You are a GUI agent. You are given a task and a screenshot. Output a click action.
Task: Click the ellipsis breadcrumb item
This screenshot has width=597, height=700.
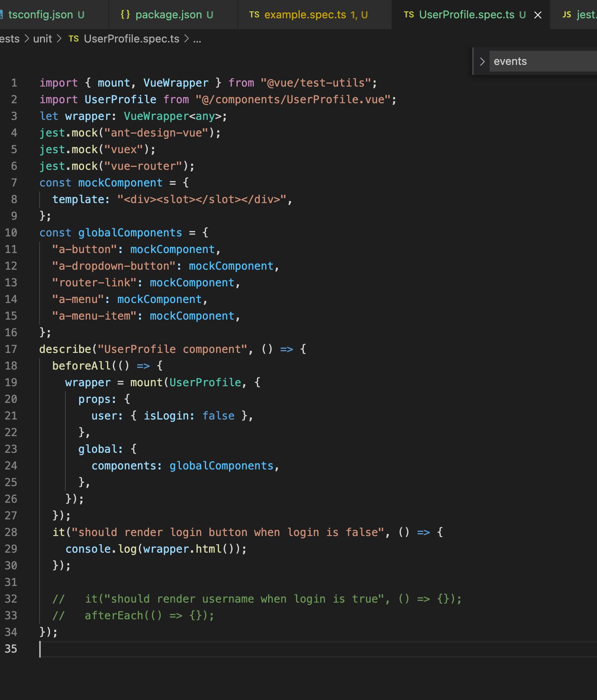197,40
